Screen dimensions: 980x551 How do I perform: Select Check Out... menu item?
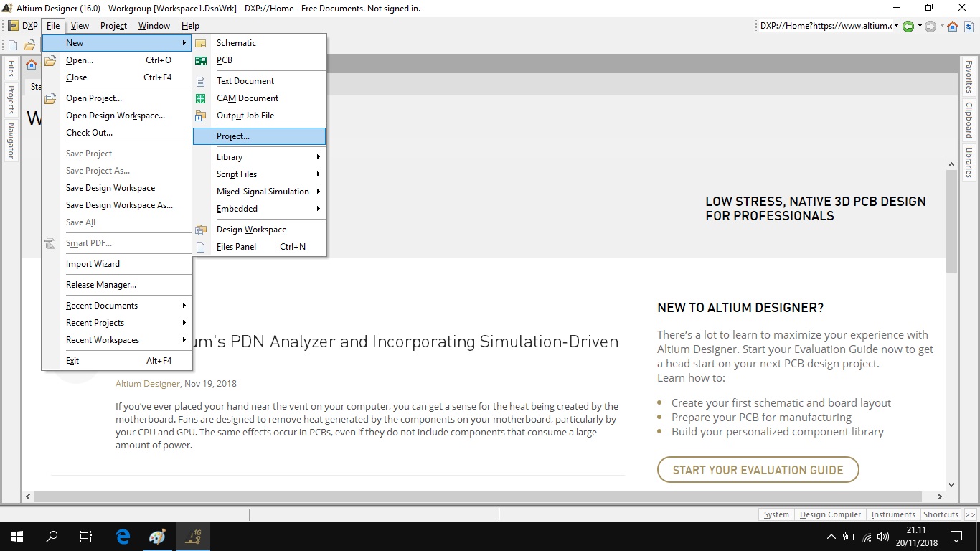(116, 133)
